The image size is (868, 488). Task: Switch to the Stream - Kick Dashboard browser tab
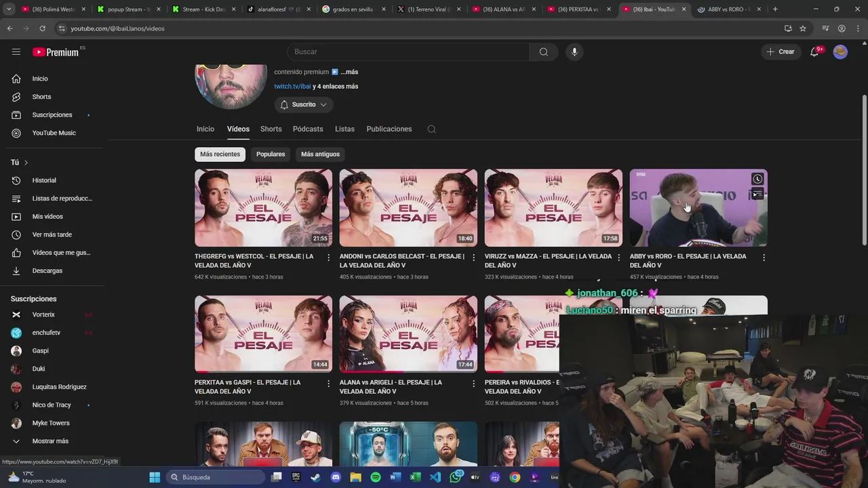click(203, 9)
